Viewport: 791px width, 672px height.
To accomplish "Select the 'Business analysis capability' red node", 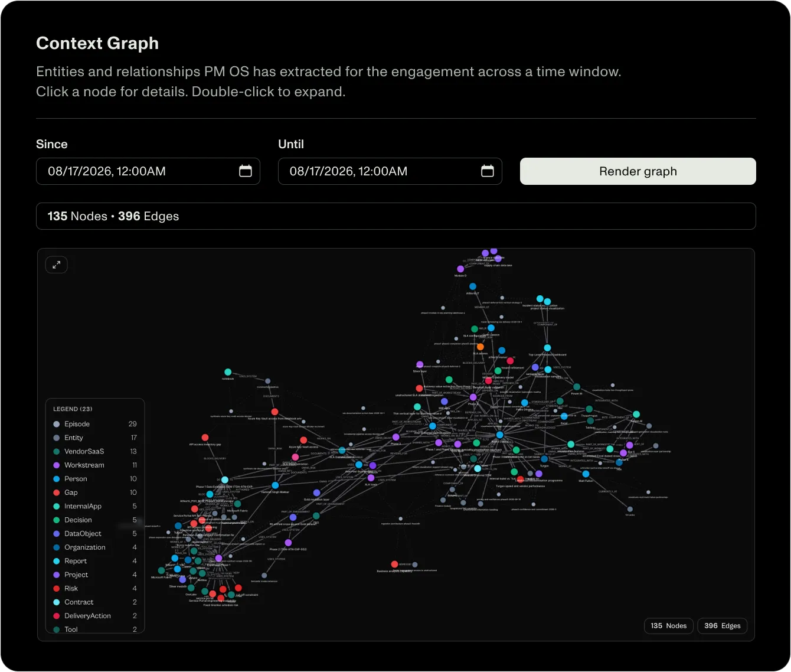I will point(394,565).
